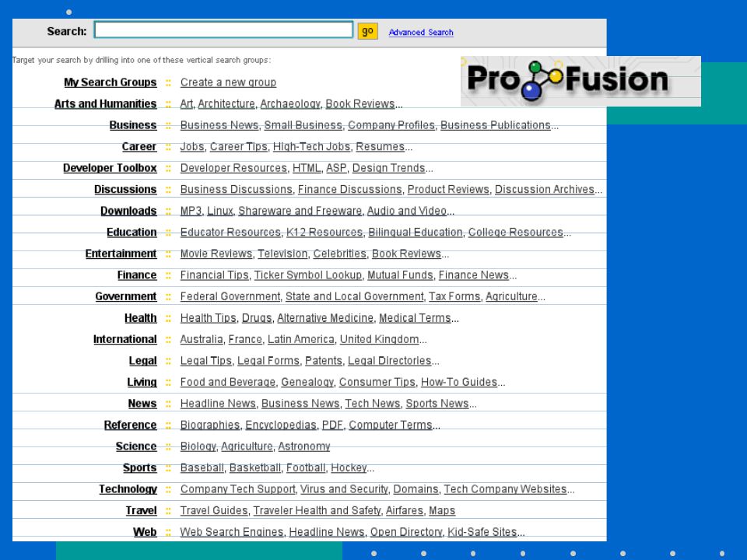
Task: Select the MP3 link
Action: [x=191, y=211]
